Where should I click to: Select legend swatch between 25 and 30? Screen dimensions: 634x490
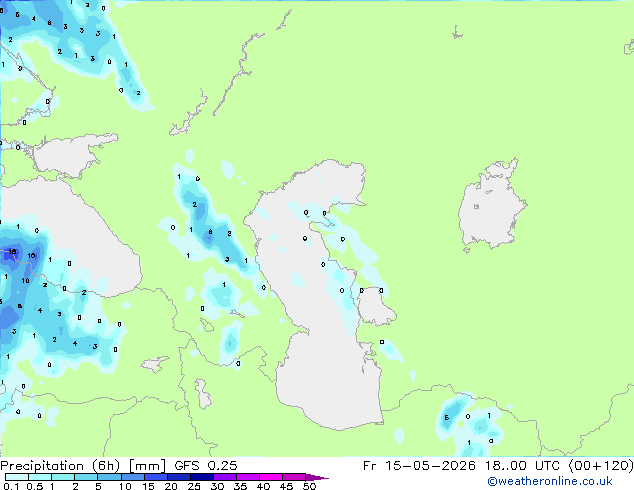tap(202, 477)
